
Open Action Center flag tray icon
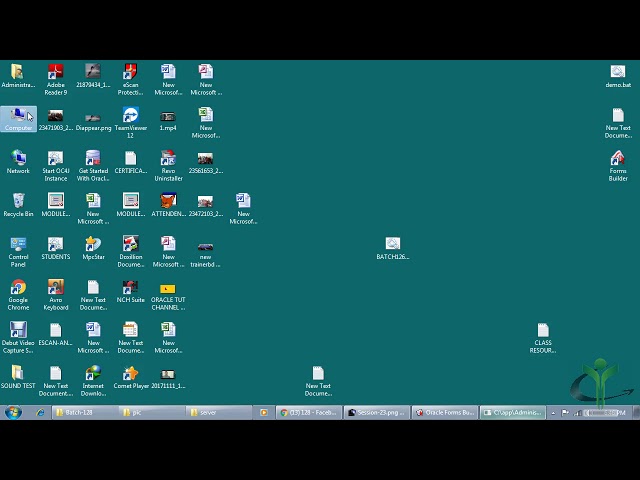(x=565, y=413)
